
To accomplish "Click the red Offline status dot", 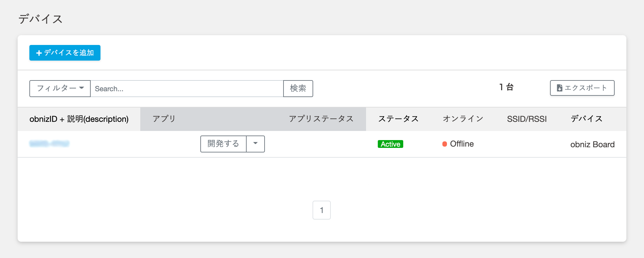I will pyautogui.click(x=444, y=144).
